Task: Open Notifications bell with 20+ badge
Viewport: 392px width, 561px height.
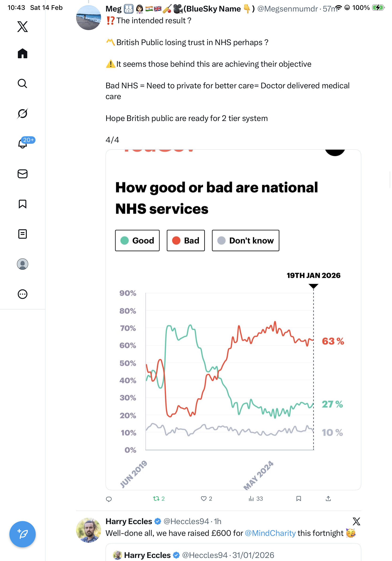Action: (23, 144)
